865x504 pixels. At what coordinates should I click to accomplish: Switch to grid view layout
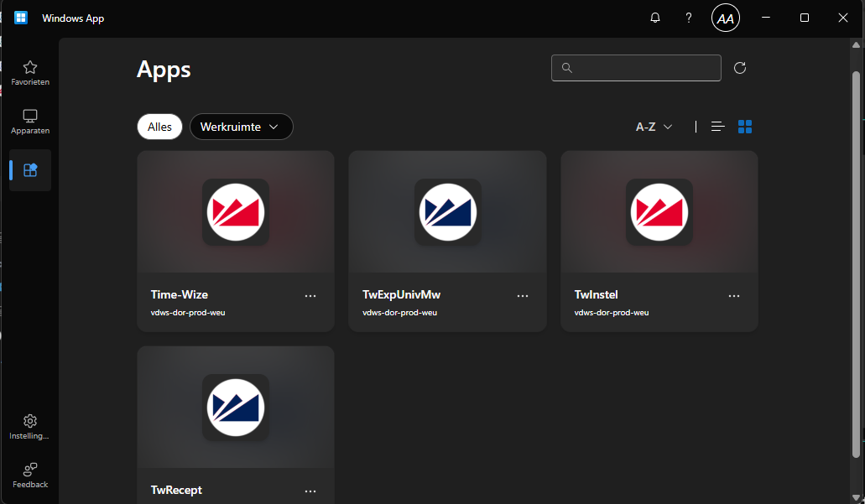[745, 127]
